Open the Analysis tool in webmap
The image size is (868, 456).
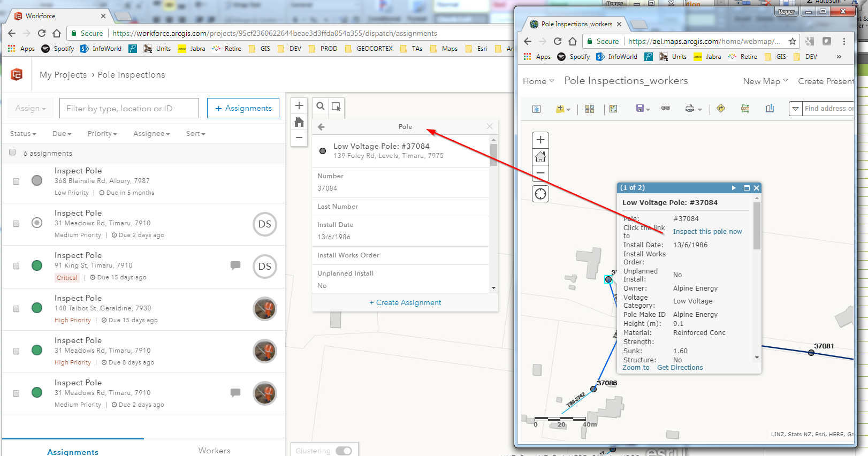(x=613, y=109)
